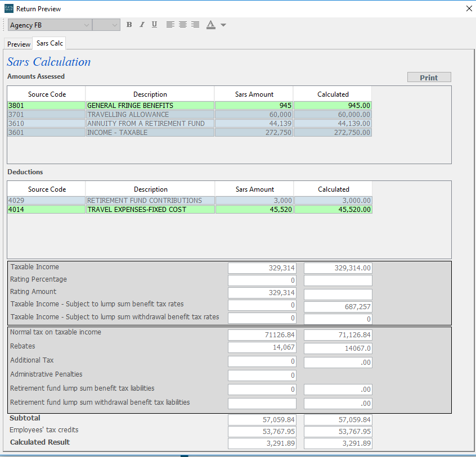Click the Administrative Penalties input field
The height and width of the screenshot is (457, 476).
coord(262,375)
